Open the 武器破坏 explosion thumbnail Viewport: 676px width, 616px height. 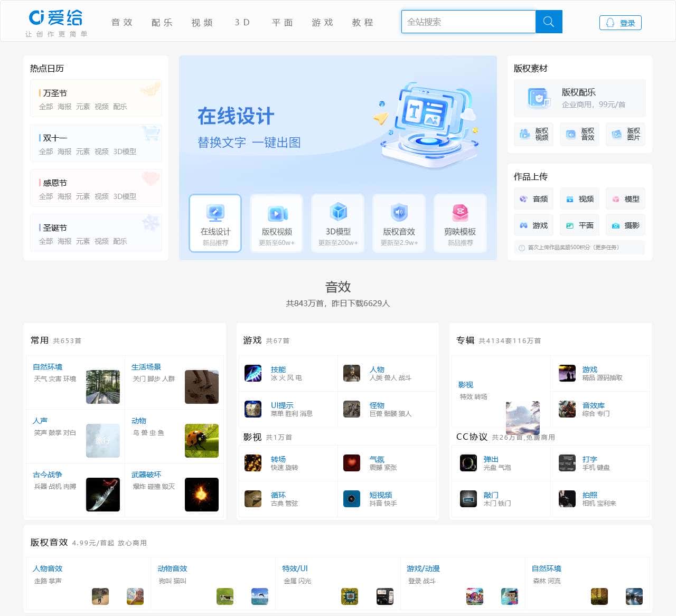(x=202, y=495)
